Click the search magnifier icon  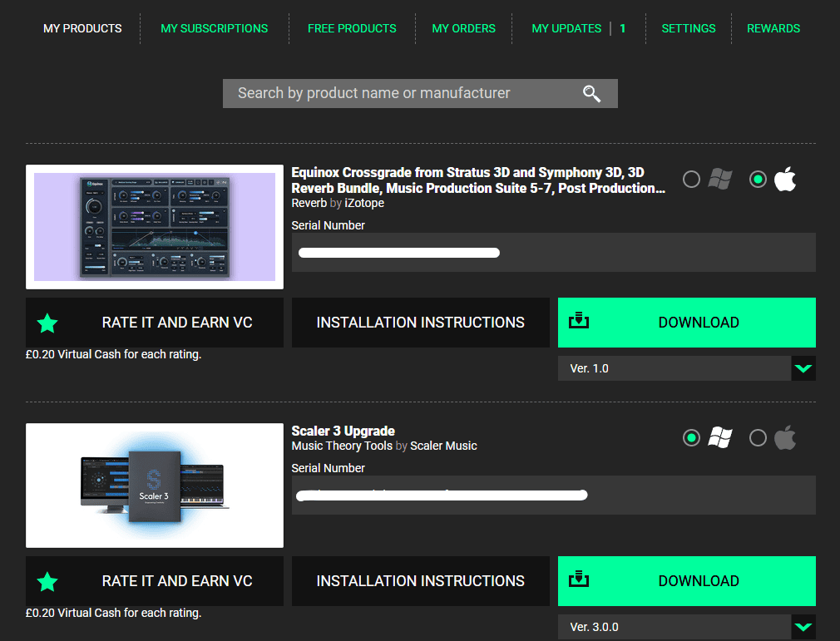(x=591, y=94)
